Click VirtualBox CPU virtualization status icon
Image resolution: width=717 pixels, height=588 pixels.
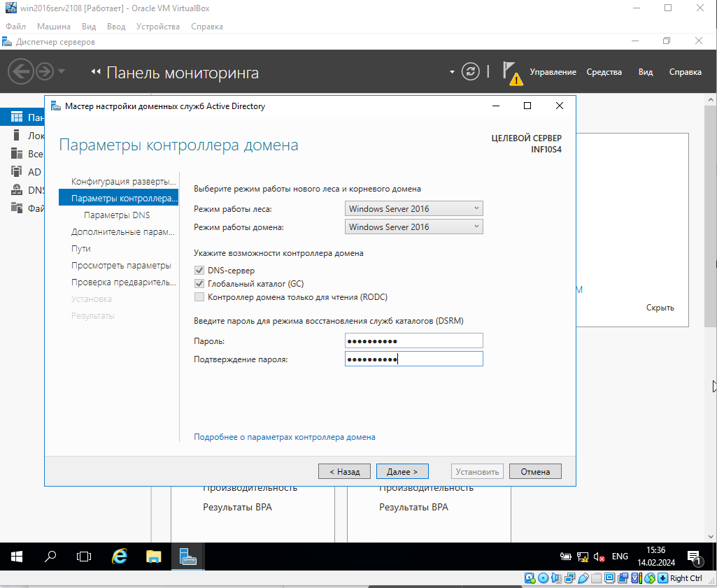(636, 578)
